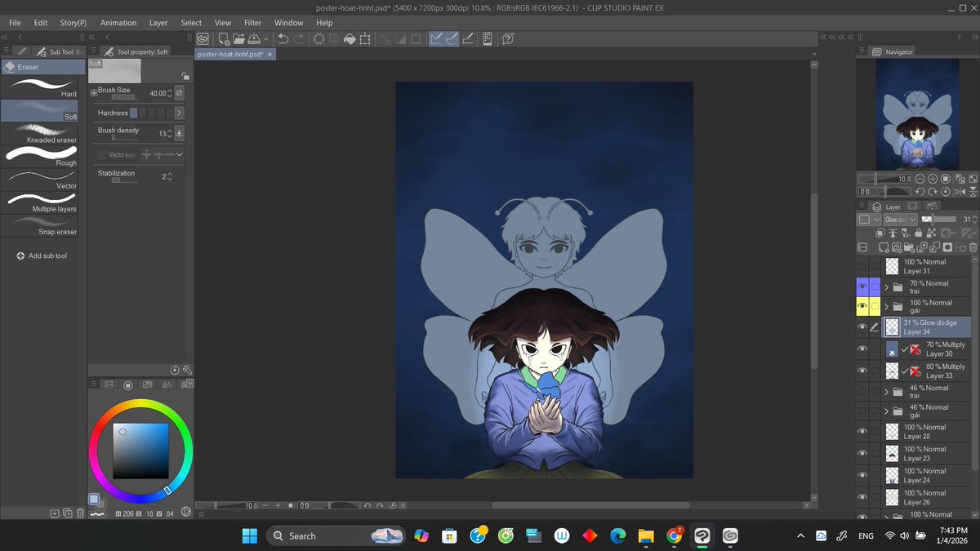This screenshot has height=551, width=980.
Task: Click the Clear (delete) starburst icon
Action: [318, 38]
